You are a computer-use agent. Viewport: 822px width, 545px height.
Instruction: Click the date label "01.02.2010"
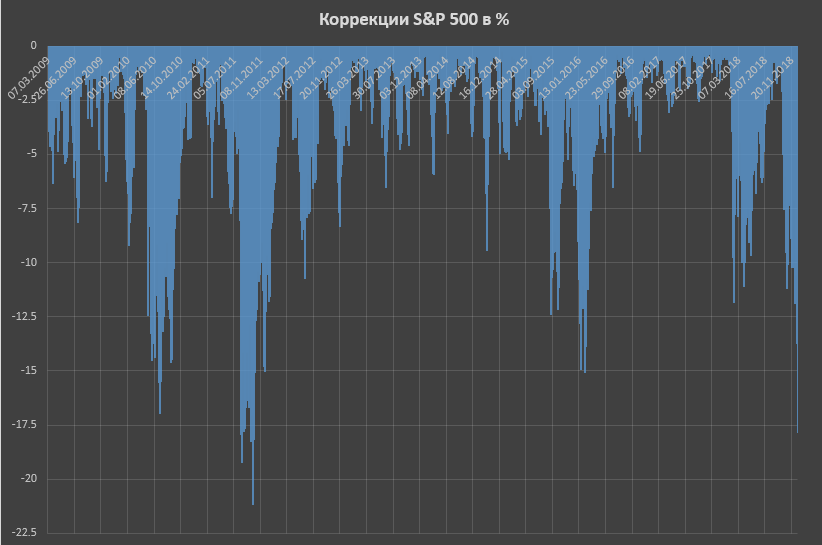tap(109, 78)
